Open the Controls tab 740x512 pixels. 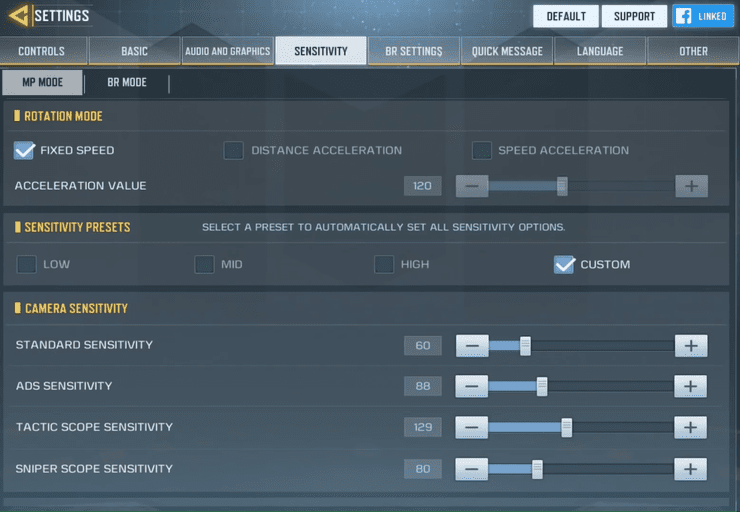pyautogui.click(x=43, y=51)
